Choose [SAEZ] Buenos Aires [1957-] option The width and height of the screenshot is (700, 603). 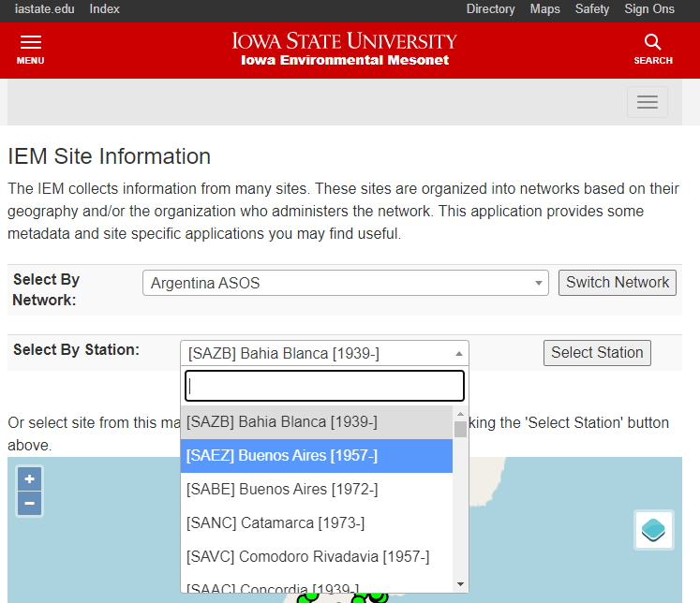click(317, 456)
